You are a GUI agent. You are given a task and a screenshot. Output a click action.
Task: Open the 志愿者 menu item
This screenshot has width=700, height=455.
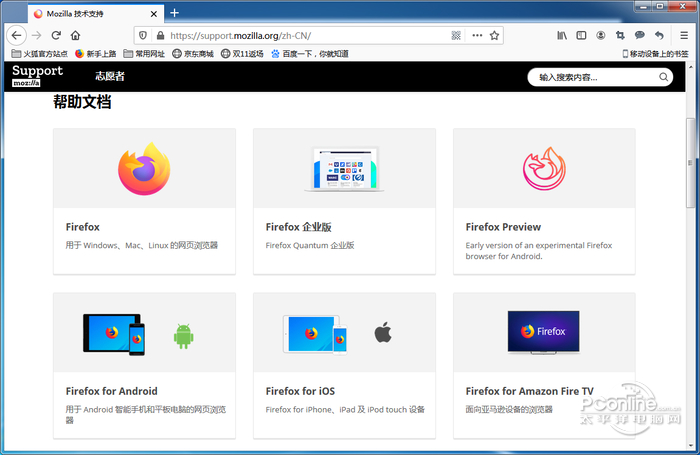point(110,76)
